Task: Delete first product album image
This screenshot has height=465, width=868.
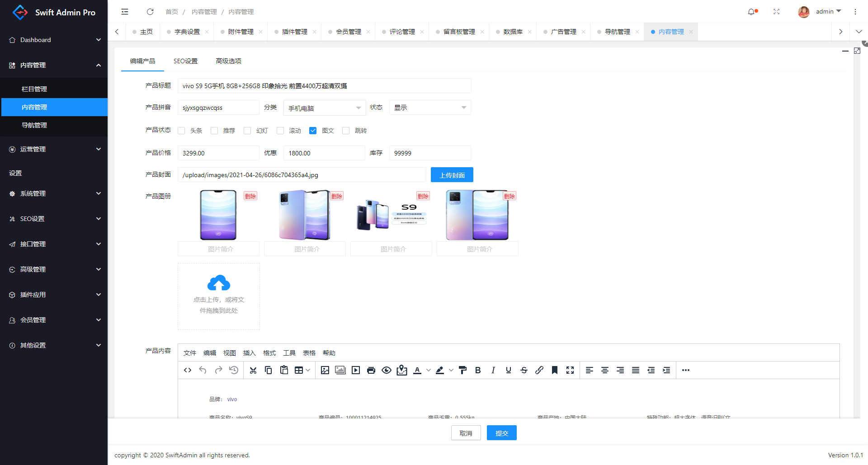Action: click(250, 196)
